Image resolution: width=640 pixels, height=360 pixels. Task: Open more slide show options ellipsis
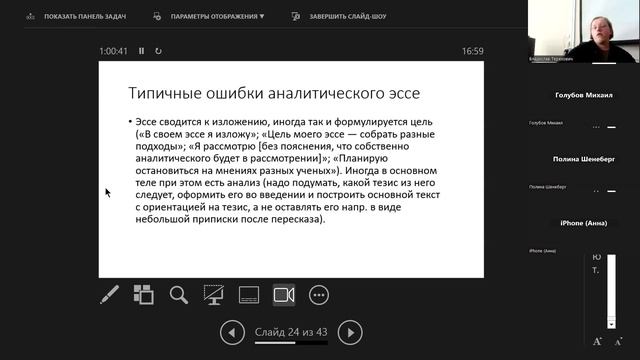(319, 295)
